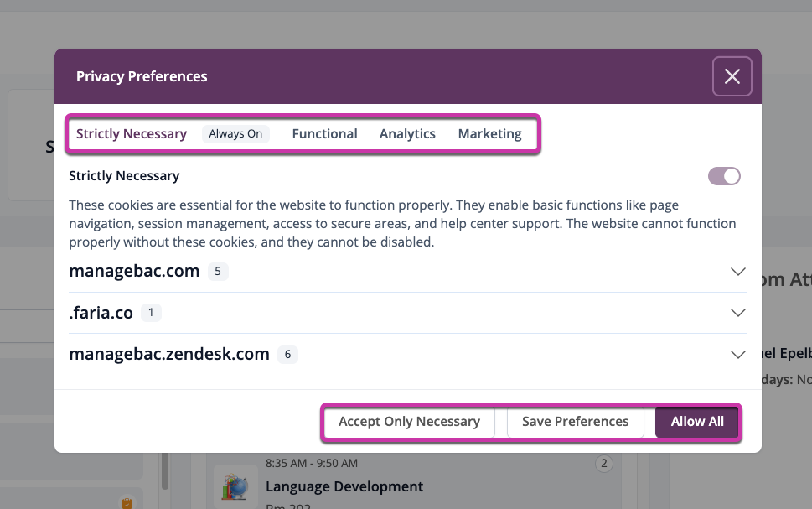This screenshot has width=812, height=509.
Task: Click the count badge 5 beside managebac.com
Action: pyautogui.click(x=217, y=272)
